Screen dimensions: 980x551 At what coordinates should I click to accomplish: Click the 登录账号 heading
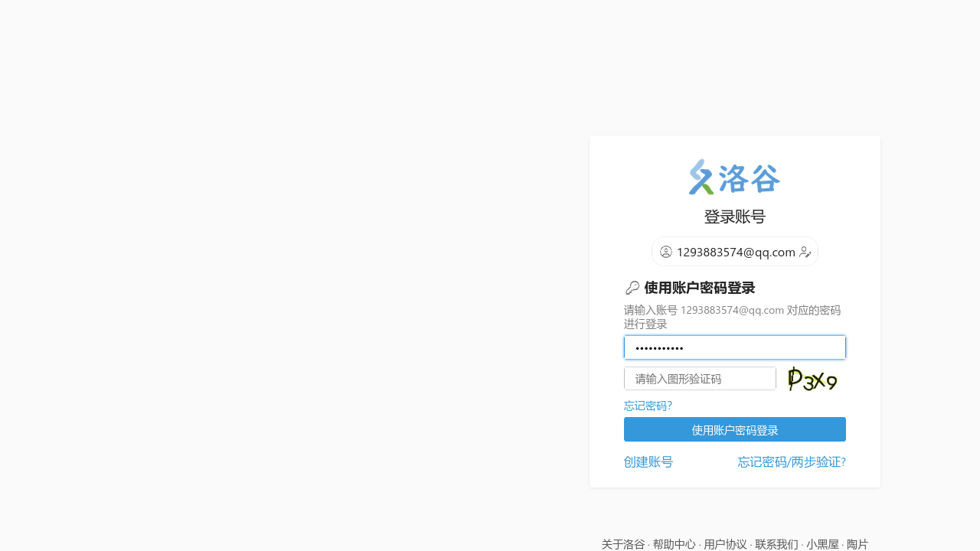tap(735, 217)
